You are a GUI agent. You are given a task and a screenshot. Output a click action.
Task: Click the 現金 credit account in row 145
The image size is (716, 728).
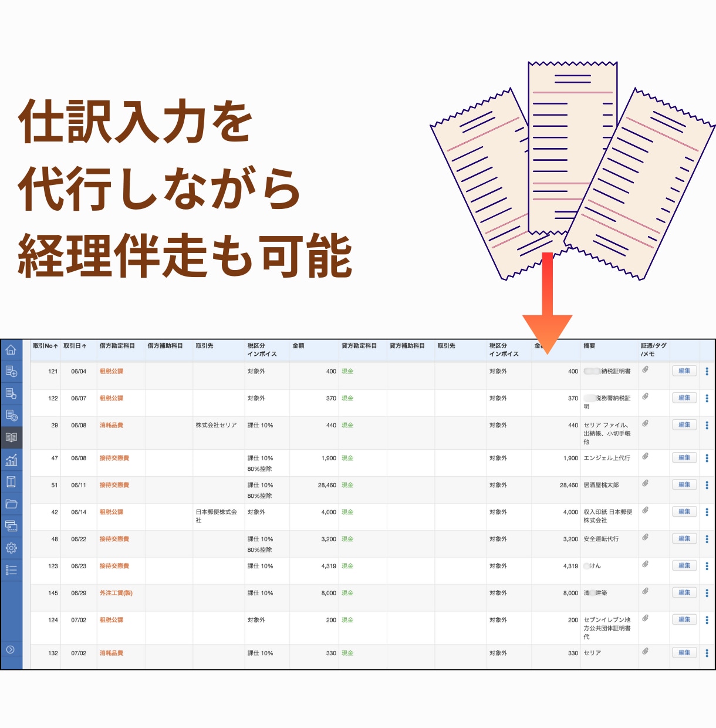pyautogui.click(x=347, y=594)
